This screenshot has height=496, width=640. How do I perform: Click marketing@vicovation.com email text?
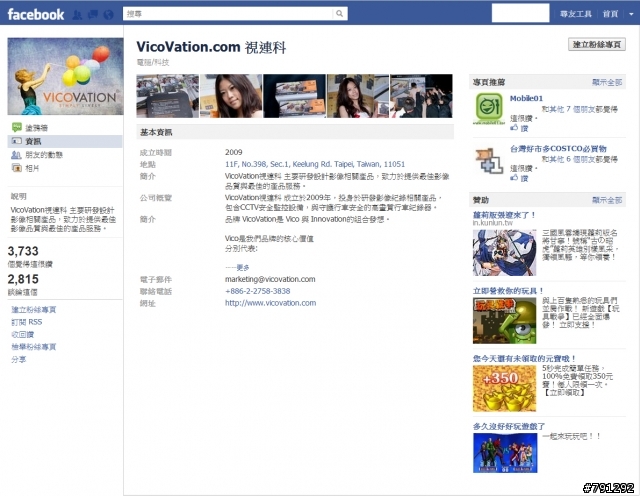pyautogui.click(x=270, y=279)
